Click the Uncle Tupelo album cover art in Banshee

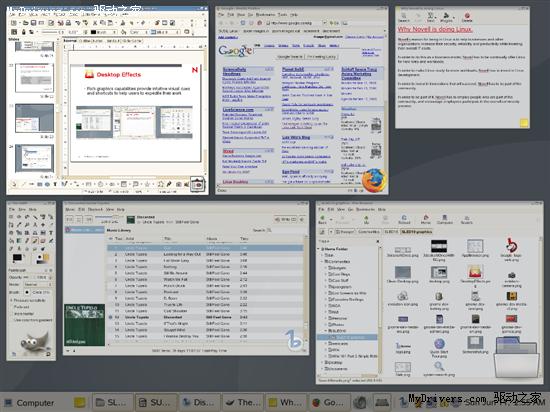coord(85,325)
